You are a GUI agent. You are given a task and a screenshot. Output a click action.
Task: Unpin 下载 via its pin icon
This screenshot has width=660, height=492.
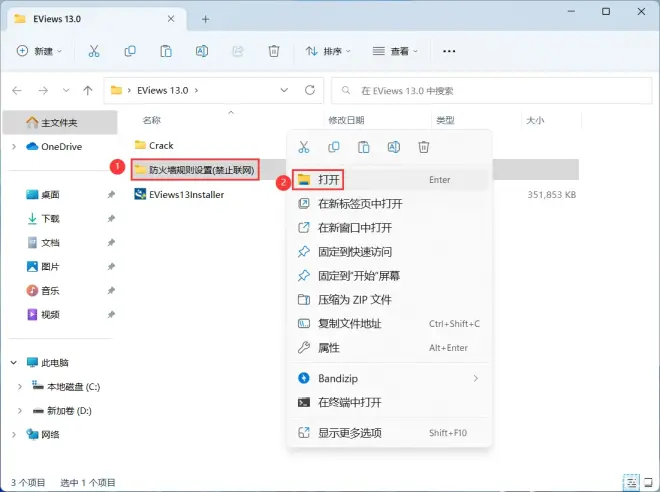(111, 218)
